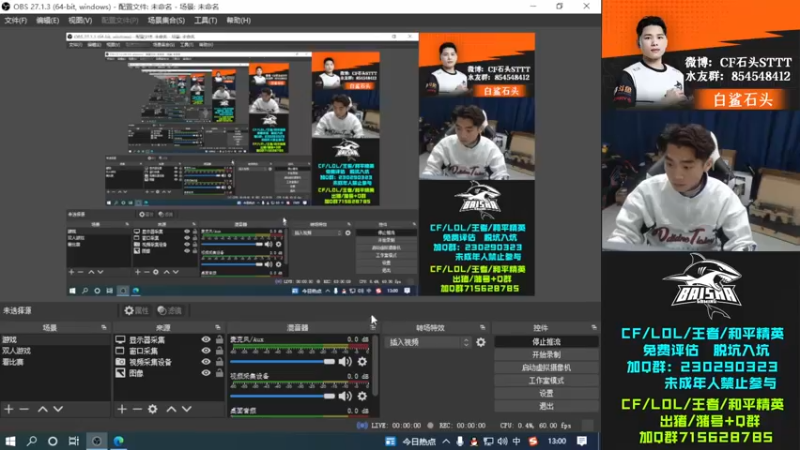Undock the 场景 panel with its float icon
Screen dimensions: 800x450
click(x=104, y=328)
